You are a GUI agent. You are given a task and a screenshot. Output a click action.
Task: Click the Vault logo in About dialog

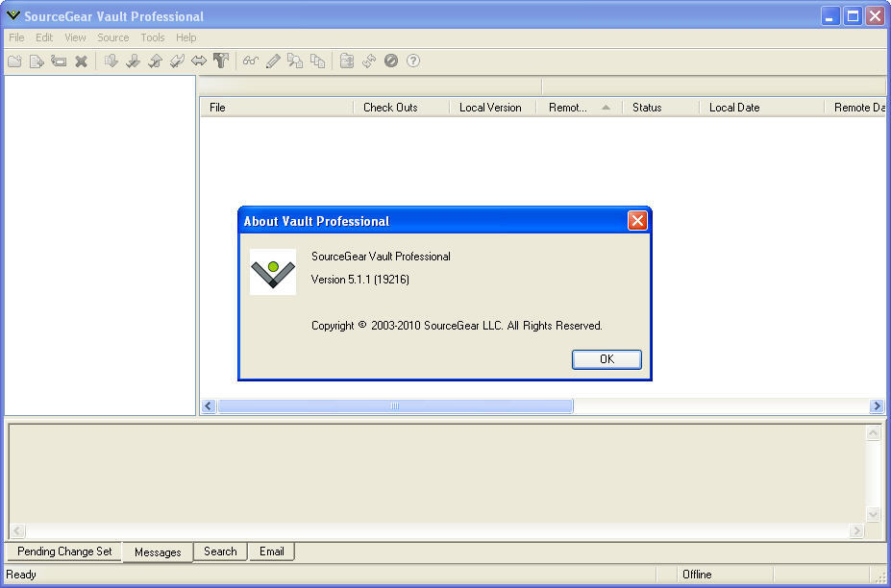coord(273,272)
